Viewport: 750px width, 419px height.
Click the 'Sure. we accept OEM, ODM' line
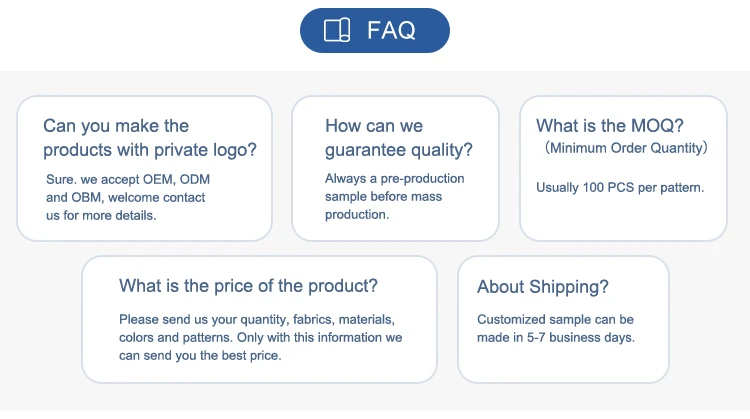(x=127, y=179)
